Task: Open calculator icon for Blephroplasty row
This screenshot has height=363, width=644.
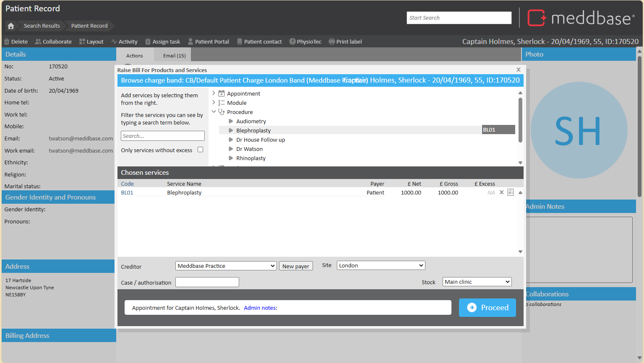Action: (511, 192)
